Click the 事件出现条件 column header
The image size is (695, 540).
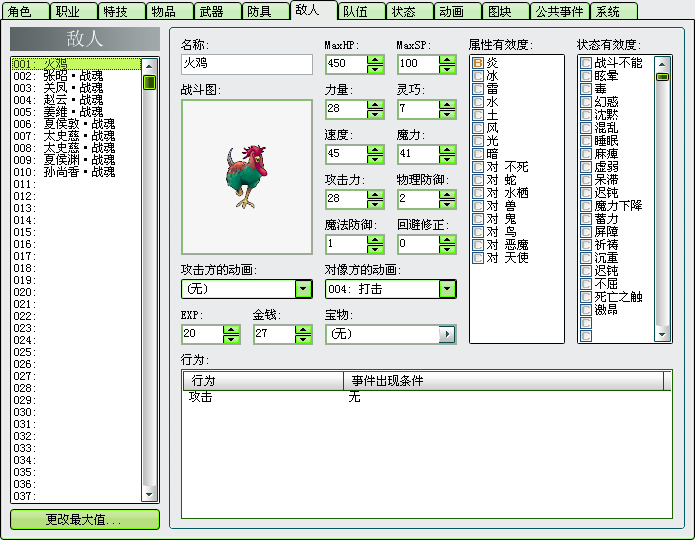coord(504,381)
